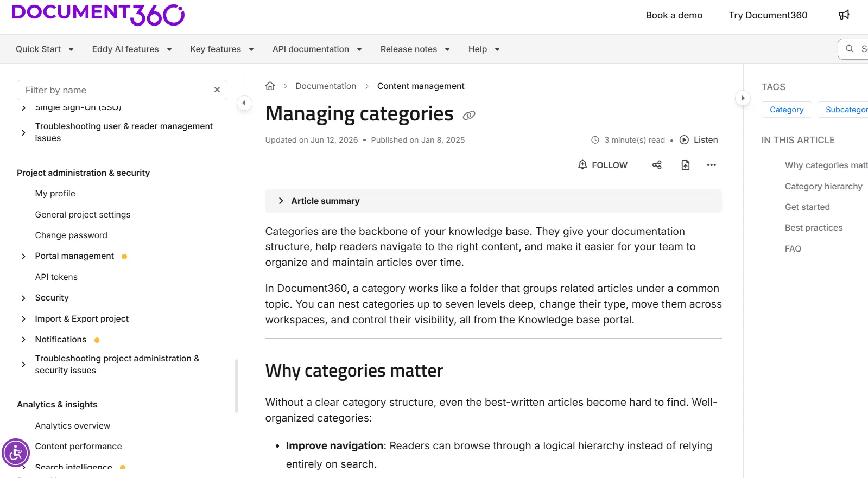
Task: Click the FOLLOW bell button
Action: click(x=603, y=165)
